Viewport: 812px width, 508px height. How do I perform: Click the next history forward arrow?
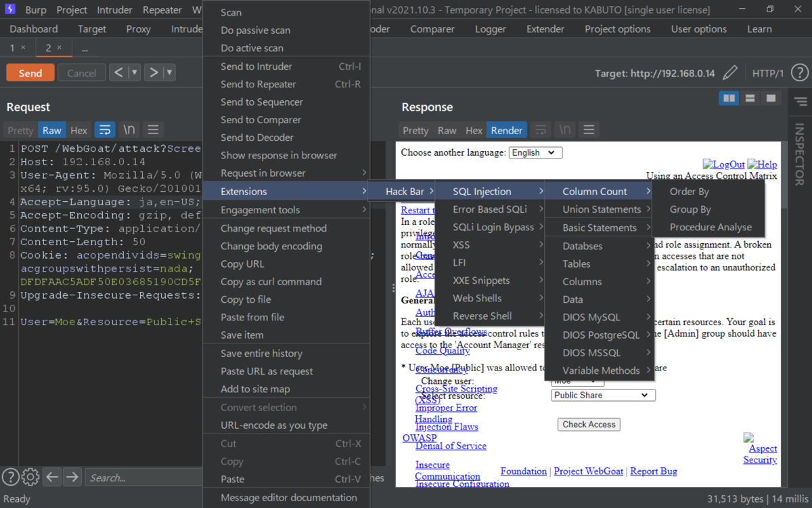[154, 72]
